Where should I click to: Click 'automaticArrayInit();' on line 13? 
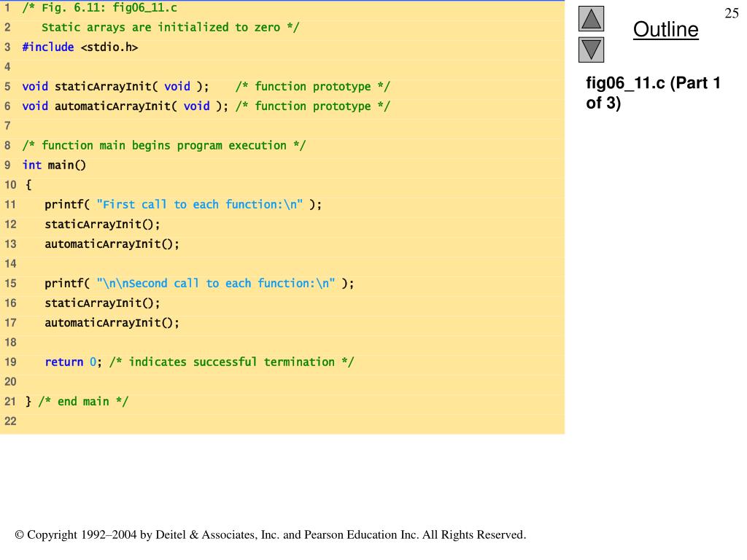pyautogui.click(x=112, y=244)
